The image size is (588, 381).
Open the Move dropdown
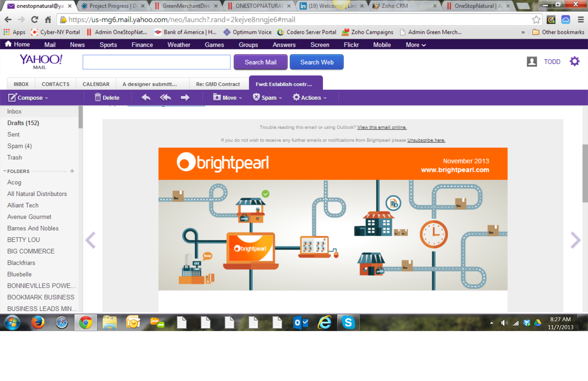228,97
